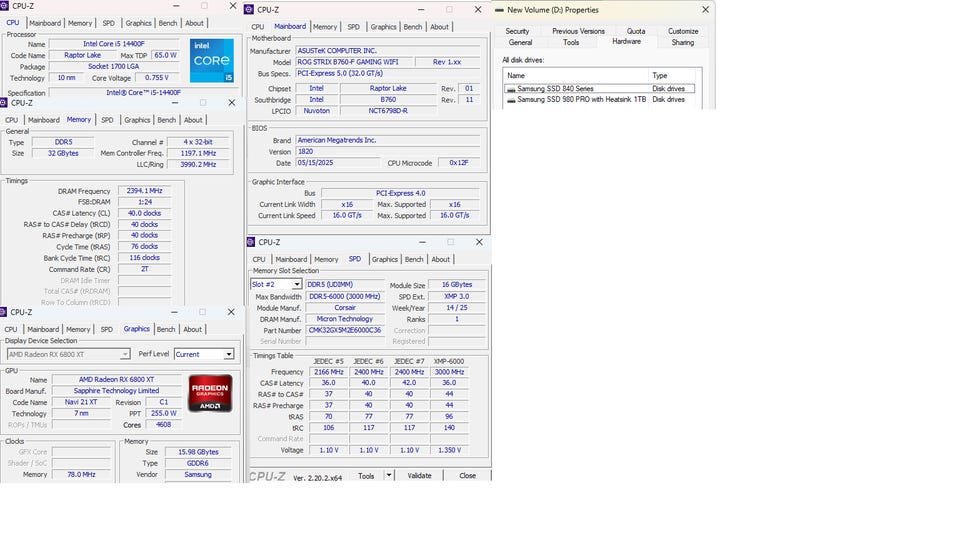Open Graphics tab in the CPU-Z Mainboard window
The height and width of the screenshot is (540, 960).
(383, 27)
